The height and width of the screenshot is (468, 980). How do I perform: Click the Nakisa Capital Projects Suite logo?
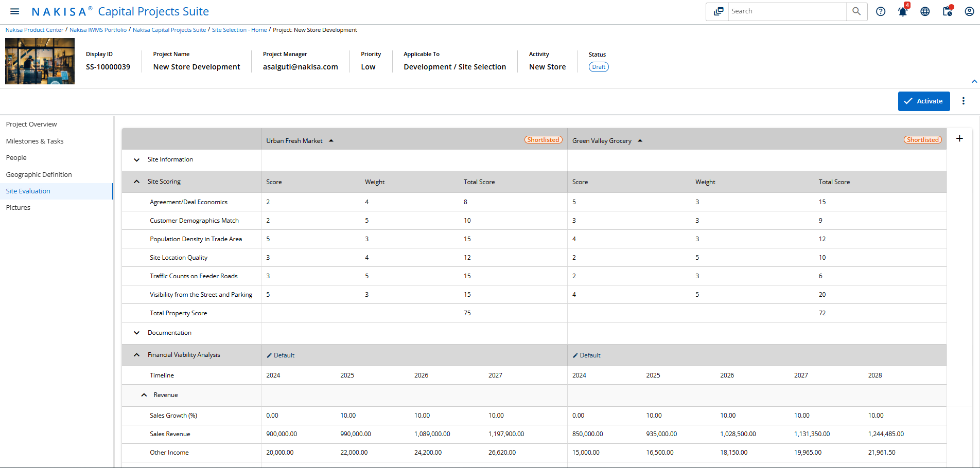(120, 11)
